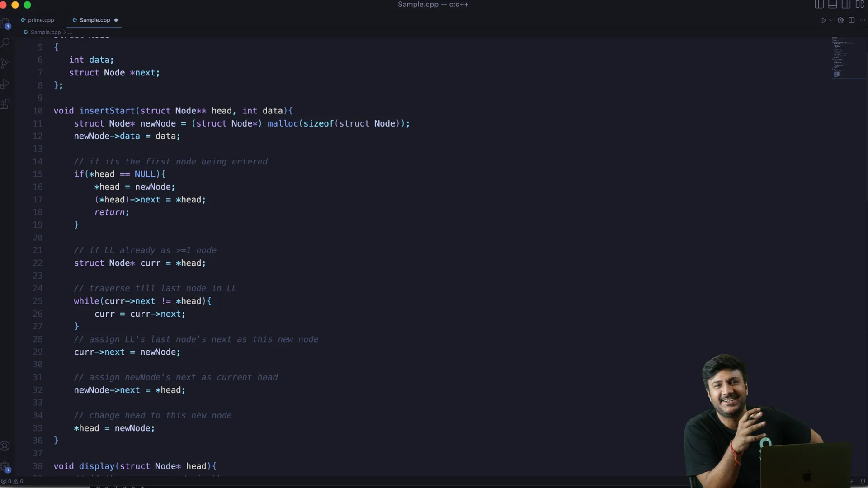Viewport: 868px width, 488px height.
Task: Run the C++ file with play button
Action: click(x=823, y=20)
